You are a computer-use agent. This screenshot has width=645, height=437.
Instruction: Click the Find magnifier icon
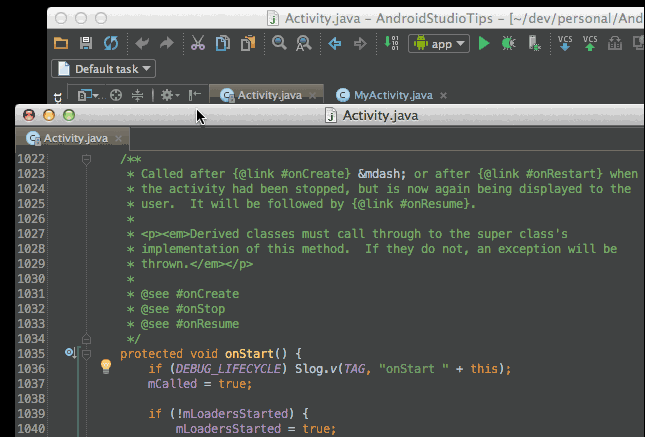[x=279, y=42]
